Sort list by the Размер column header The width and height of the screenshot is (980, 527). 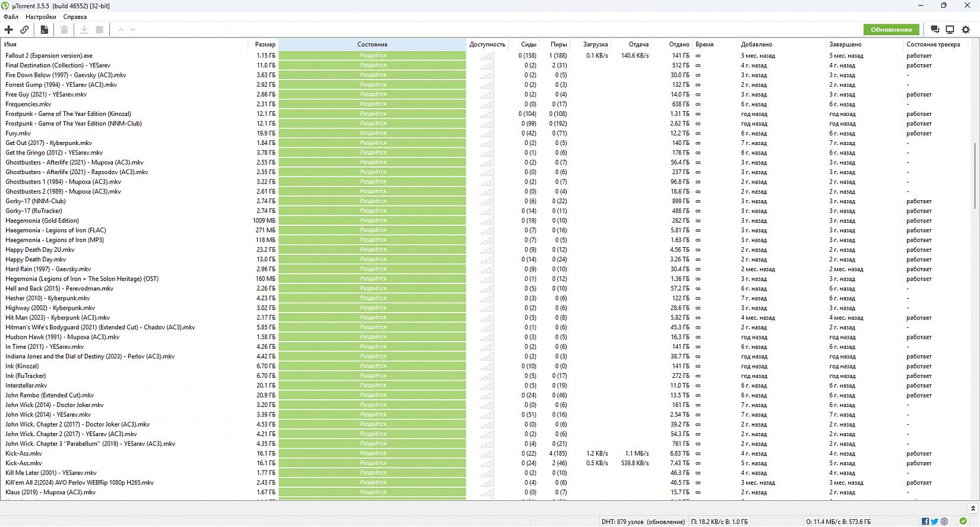point(265,45)
